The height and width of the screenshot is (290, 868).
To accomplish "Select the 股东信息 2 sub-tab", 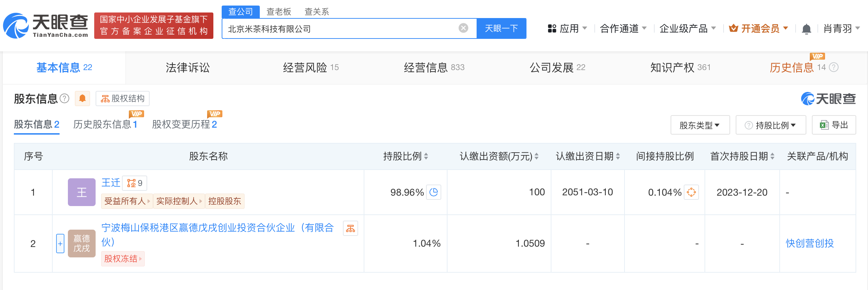I will pos(37,124).
